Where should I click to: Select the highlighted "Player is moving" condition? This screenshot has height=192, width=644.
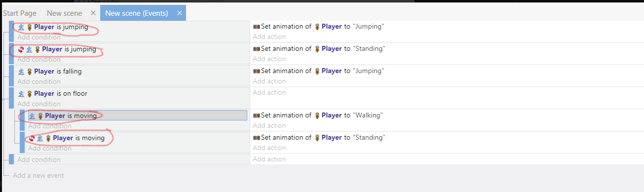click(x=137, y=115)
